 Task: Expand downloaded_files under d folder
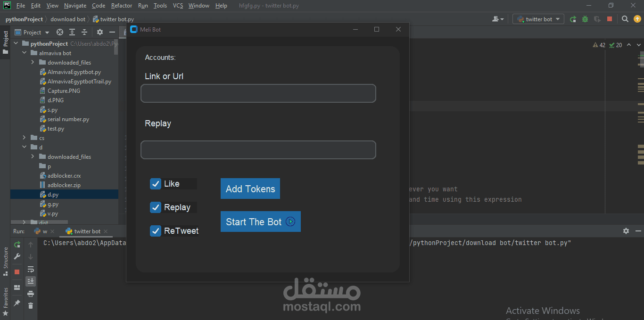pos(33,157)
